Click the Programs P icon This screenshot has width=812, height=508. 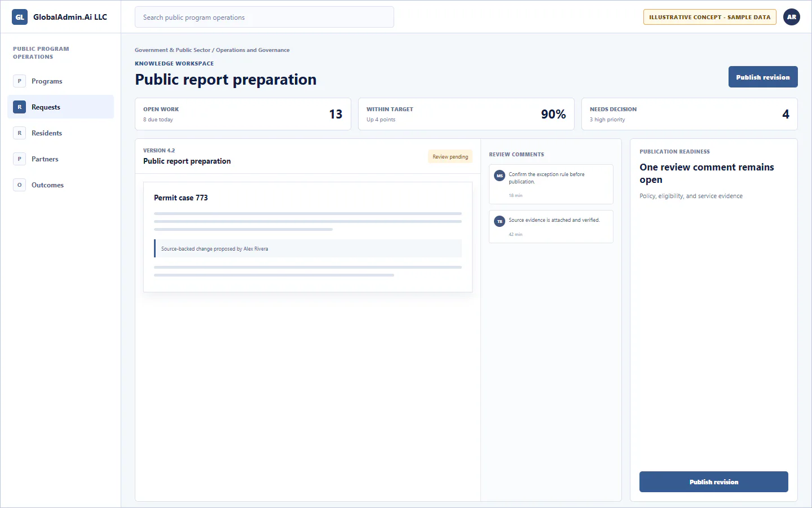(x=19, y=81)
